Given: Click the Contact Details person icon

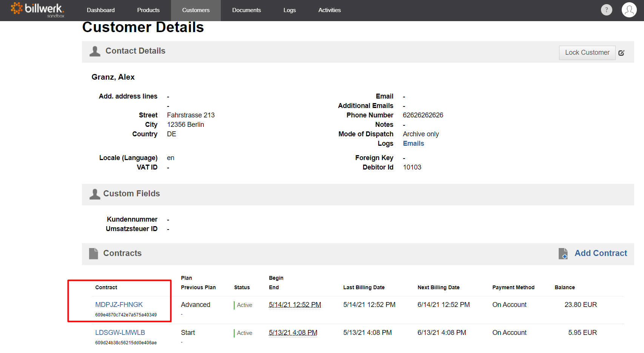Looking at the screenshot, I should (x=95, y=51).
